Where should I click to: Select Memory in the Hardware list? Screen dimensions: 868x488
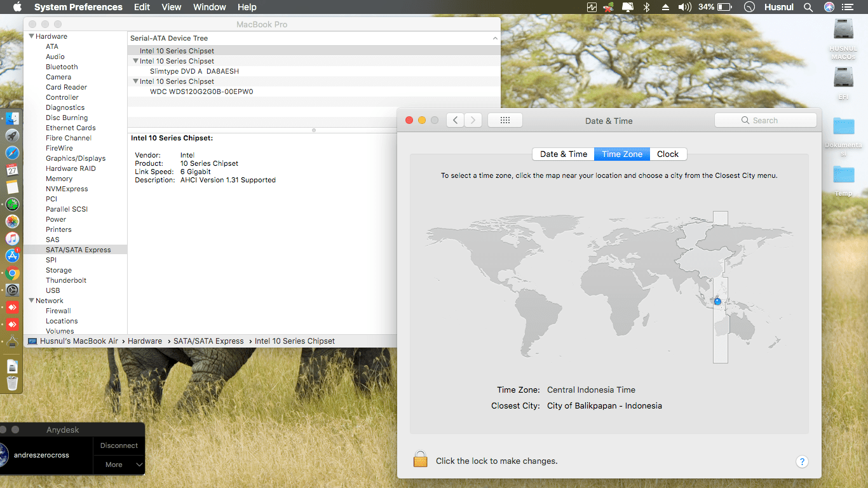click(59, 179)
